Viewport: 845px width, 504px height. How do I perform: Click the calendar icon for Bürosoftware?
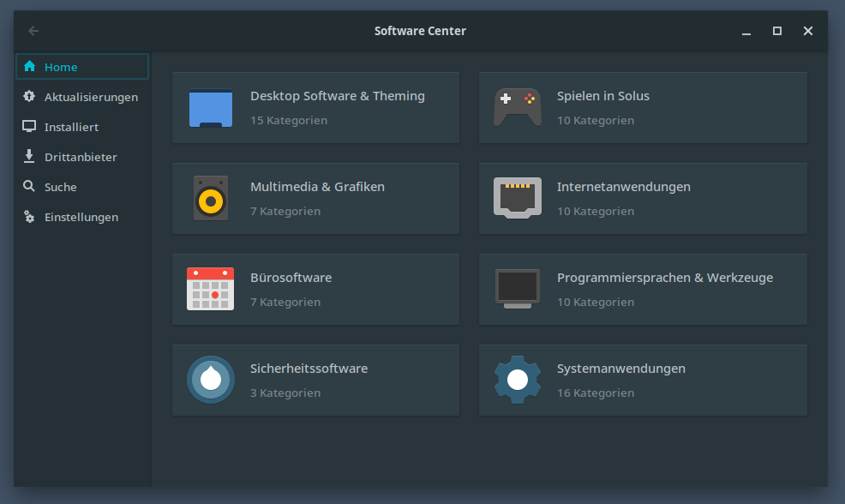pos(211,289)
